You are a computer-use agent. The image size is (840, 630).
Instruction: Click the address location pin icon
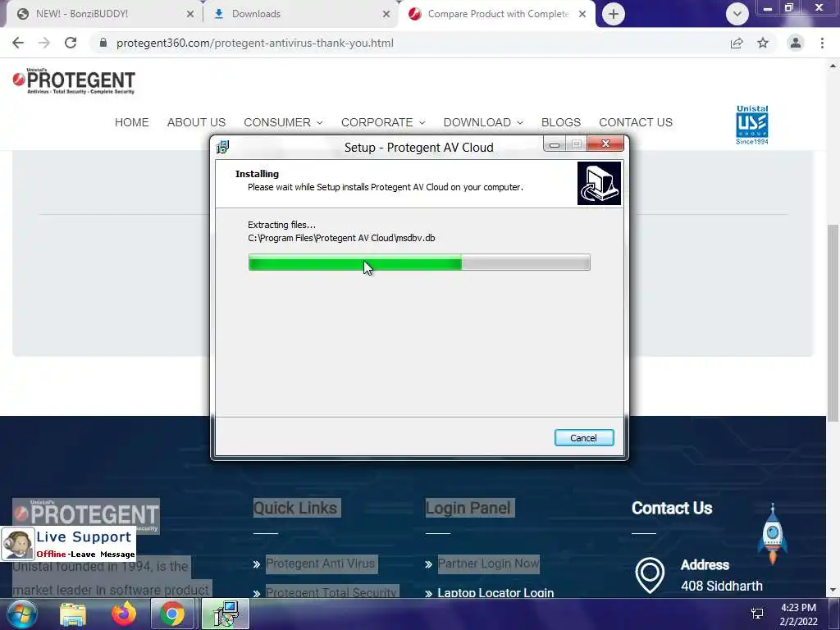[x=650, y=575]
